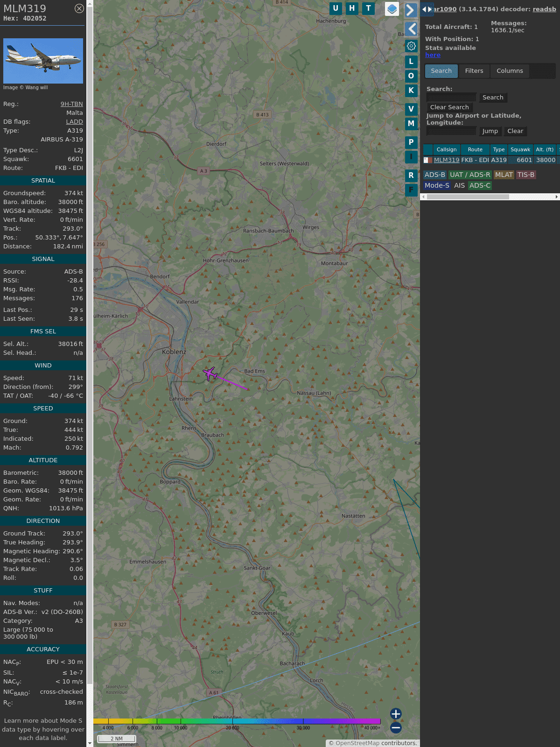560x747 pixels.
Task: Toggle the M map button
Action: coord(411,124)
